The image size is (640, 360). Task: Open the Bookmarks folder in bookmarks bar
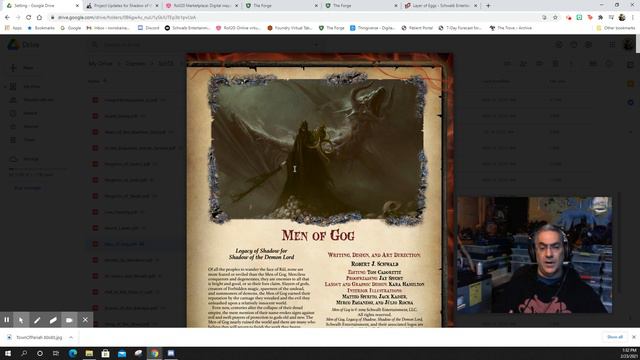click(x=41, y=28)
